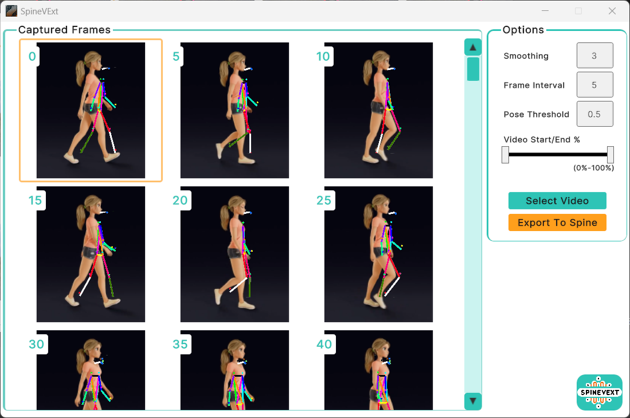The height and width of the screenshot is (418, 630).
Task: Select captured frame 35 thumbnail
Action: coord(235,370)
